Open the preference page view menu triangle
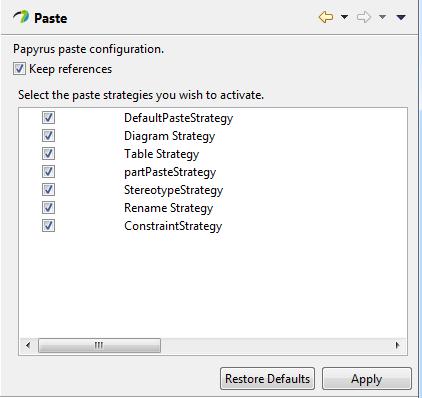422x398 pixels. [x=401, y=17]
